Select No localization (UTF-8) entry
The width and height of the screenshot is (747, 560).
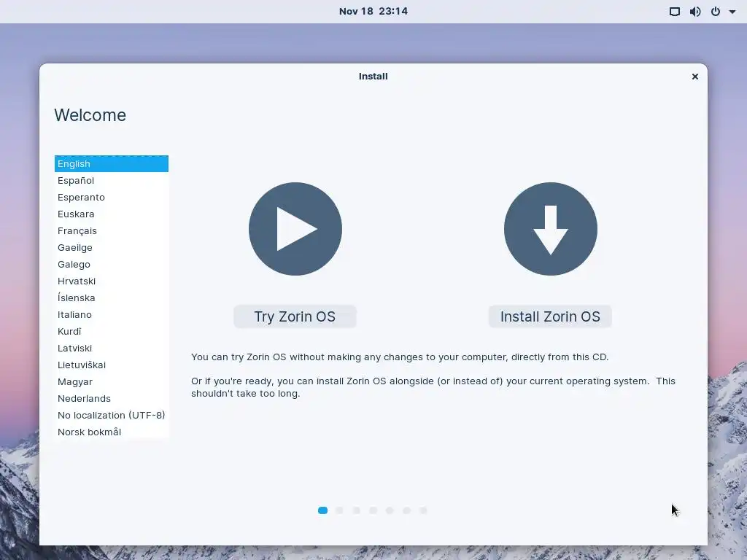pyautogui.click(x=112, y=415)
